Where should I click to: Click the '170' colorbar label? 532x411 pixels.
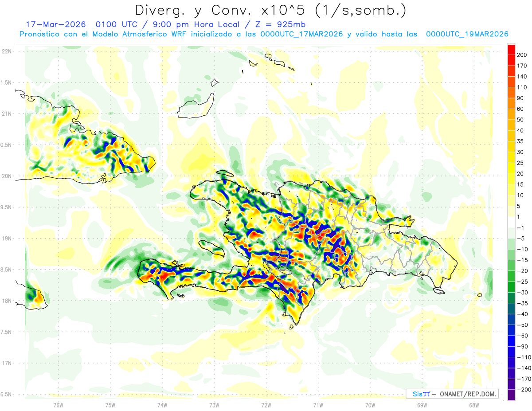[x=522, y=66]
